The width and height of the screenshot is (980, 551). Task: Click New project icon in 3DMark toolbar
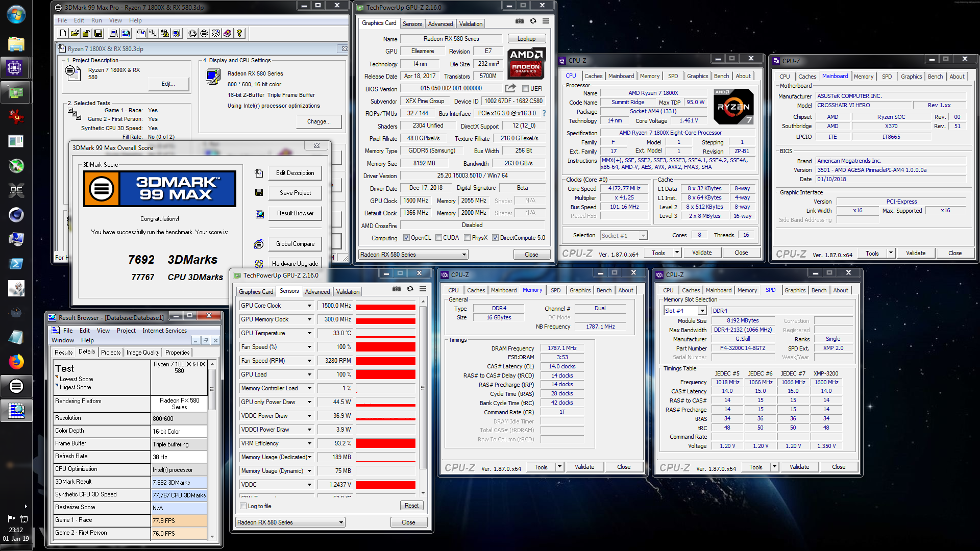63,33
